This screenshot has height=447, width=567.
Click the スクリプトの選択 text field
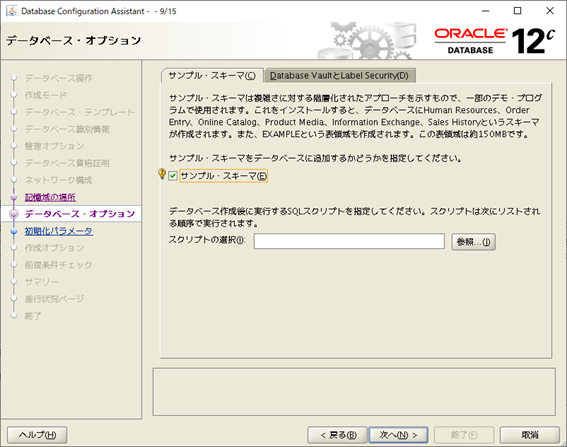point(349,241)
